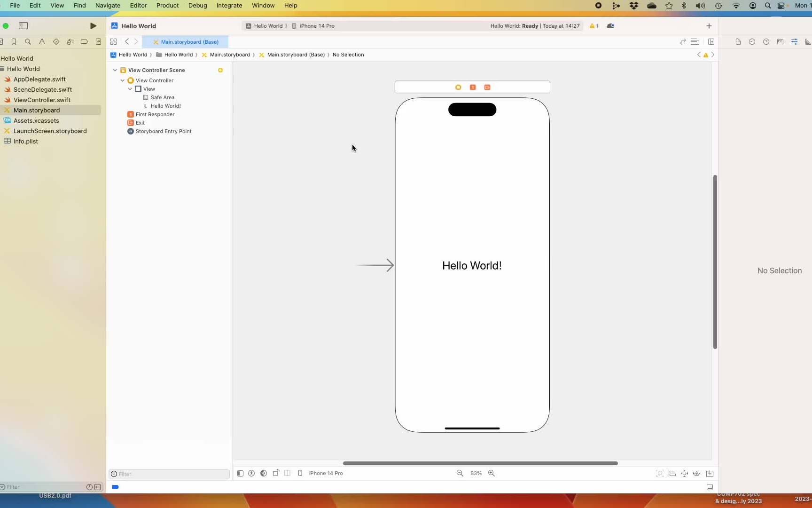Viewport: 812px width, 508px height.
Task: Run the app with the play button
Action: tap(93, 26)
